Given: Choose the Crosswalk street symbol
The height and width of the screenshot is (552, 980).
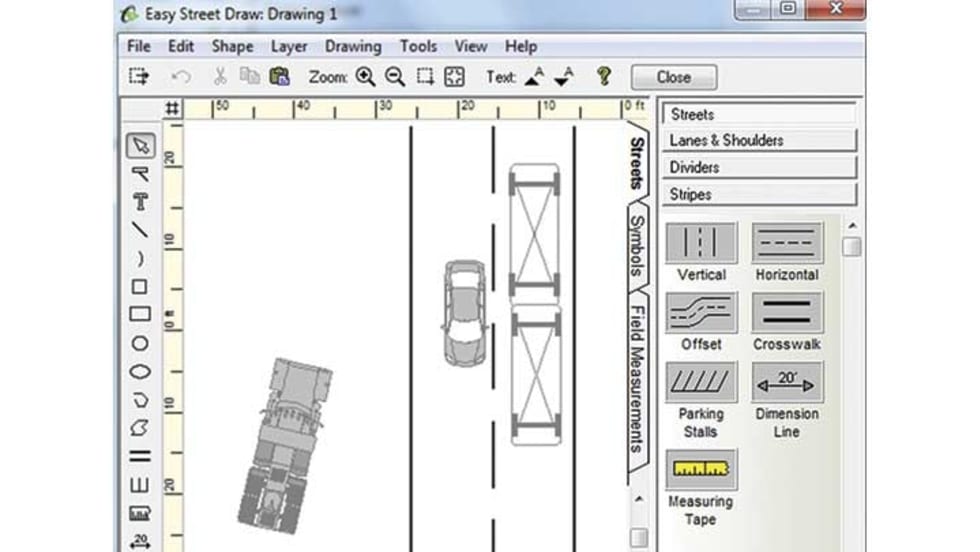Looking at the screenshot, I should (x=787, y=313).
